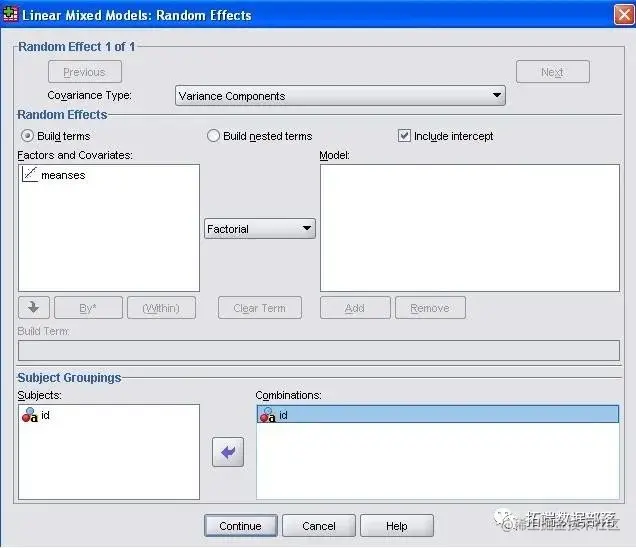
Task: Click Continue to confirm random effects
Action: tap(241, 526)
